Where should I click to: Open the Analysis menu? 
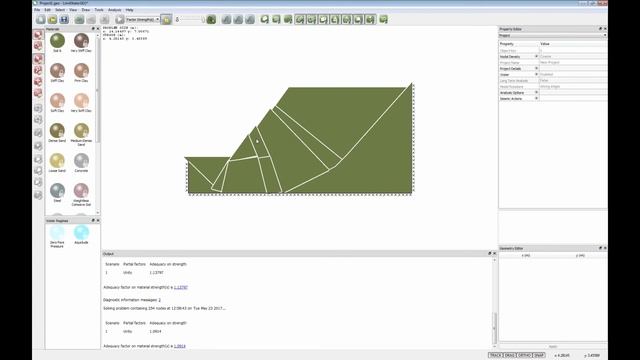coord(115,9)
